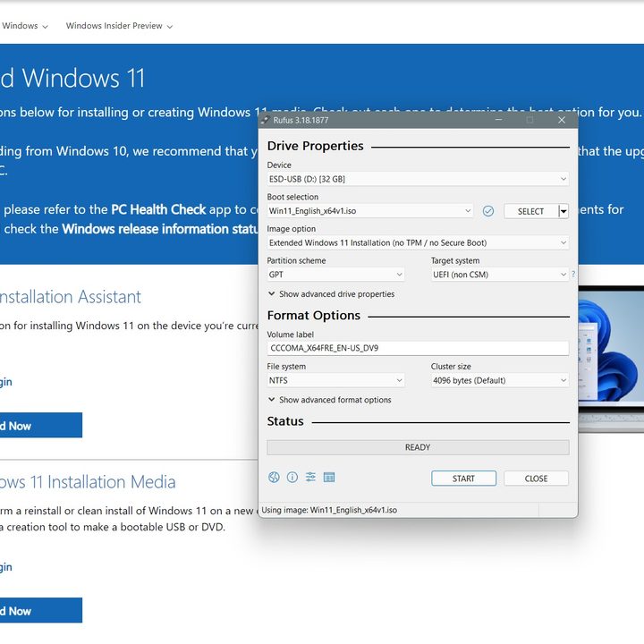Open the Boot selection dropdown

pos(369,211)
